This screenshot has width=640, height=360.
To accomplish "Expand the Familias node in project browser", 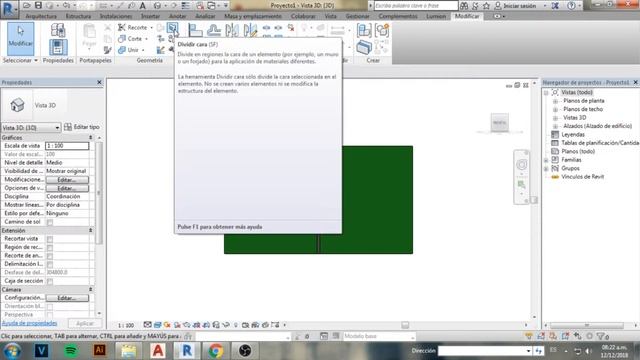I will (x=546, y=160).
